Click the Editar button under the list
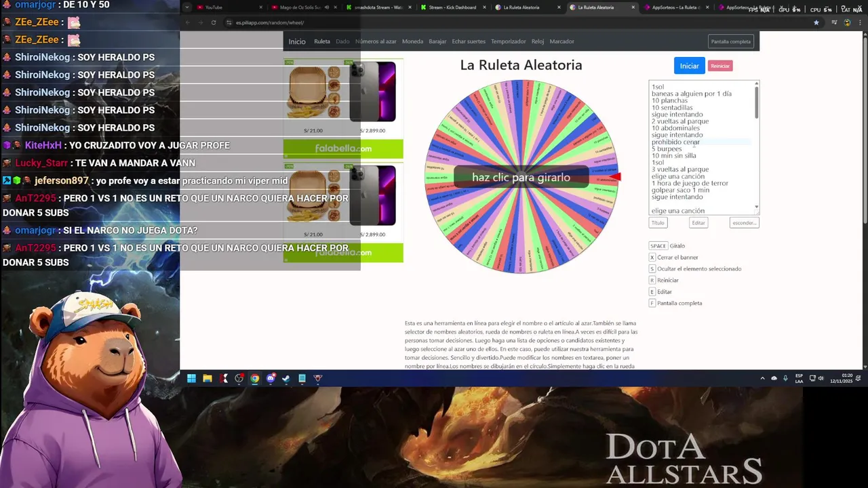 click(x=698, y=222)
